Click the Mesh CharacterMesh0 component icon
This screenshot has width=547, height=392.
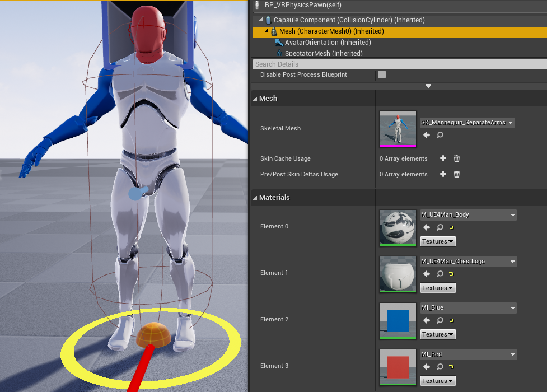pos(274,31)
